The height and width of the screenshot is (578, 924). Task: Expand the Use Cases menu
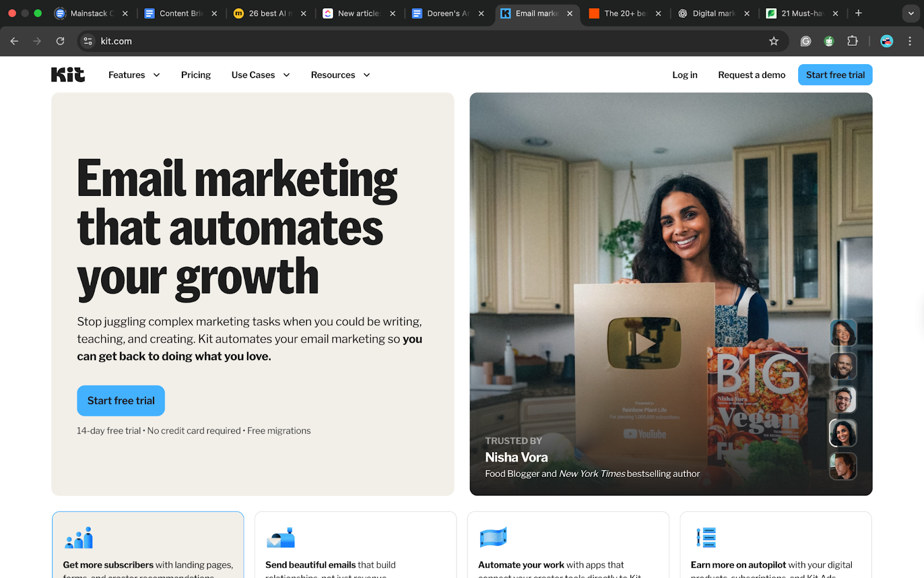[260, 75]
